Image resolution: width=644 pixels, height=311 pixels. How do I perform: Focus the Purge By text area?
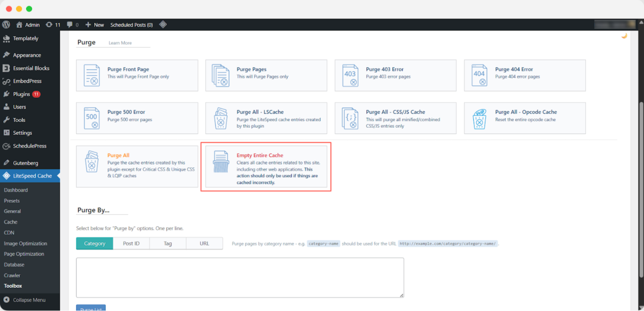240,278
